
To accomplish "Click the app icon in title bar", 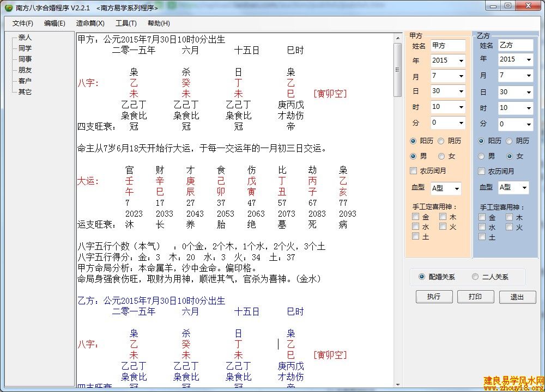I will click(x=8, y=8).
